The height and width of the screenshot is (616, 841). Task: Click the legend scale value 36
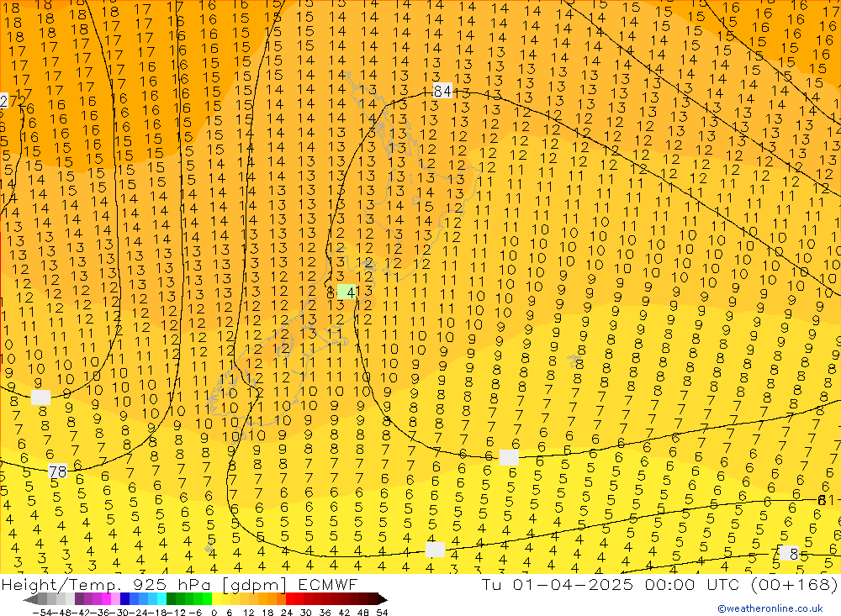point(325,613)
